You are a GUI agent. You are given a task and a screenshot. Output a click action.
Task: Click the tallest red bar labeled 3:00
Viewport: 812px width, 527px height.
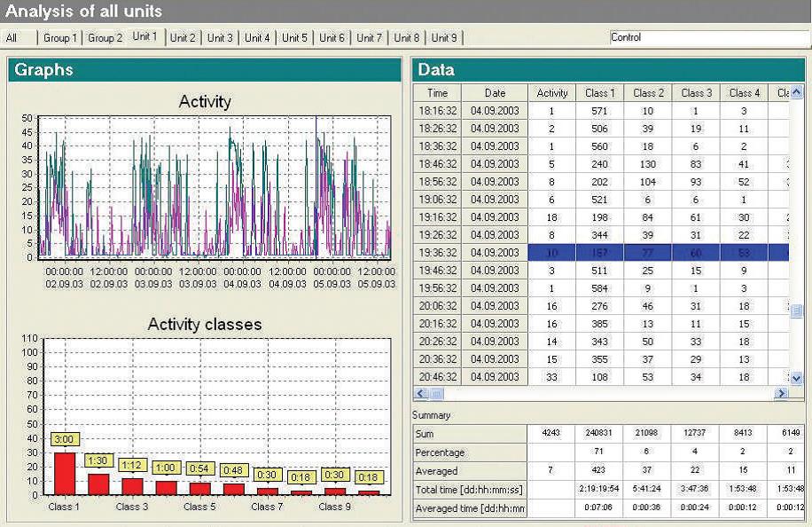click(65, 474)
